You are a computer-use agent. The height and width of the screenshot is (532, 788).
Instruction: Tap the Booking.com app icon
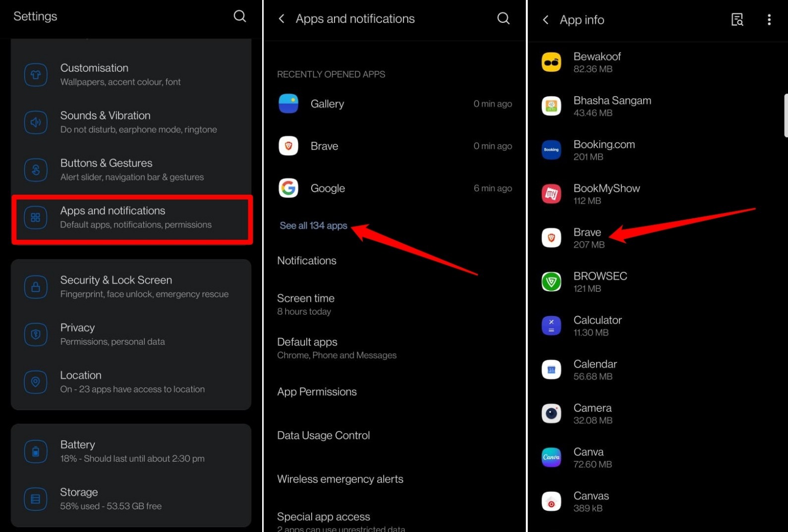[551, 150]
